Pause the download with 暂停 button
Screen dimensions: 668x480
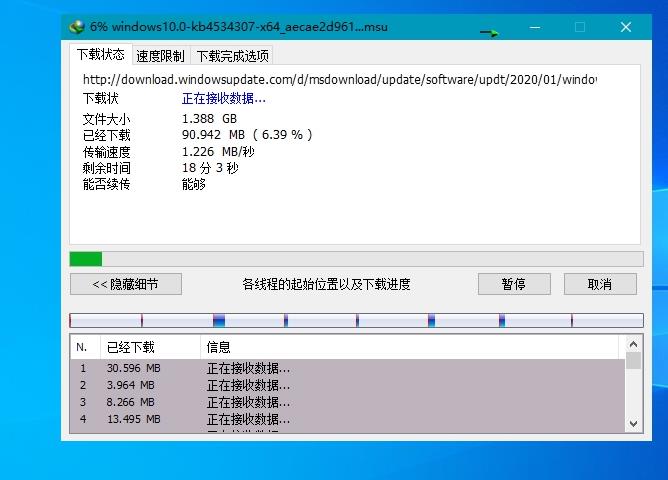(514, 284)
